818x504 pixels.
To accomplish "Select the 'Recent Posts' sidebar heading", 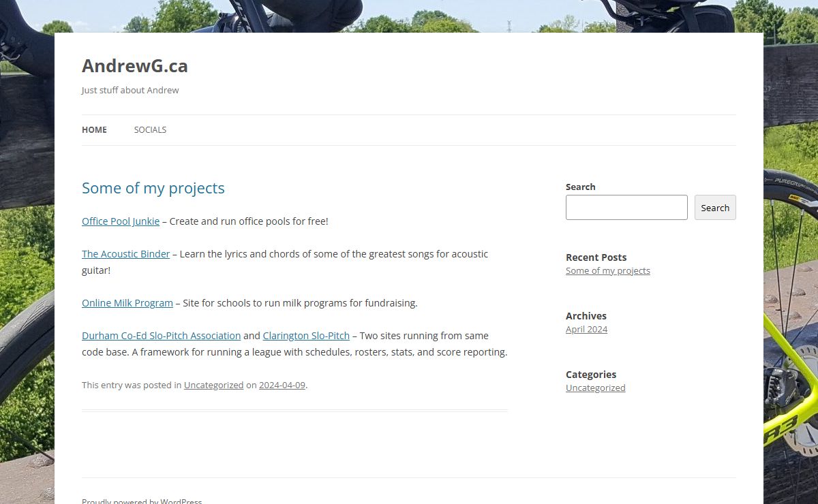I will tap(596, 257).
